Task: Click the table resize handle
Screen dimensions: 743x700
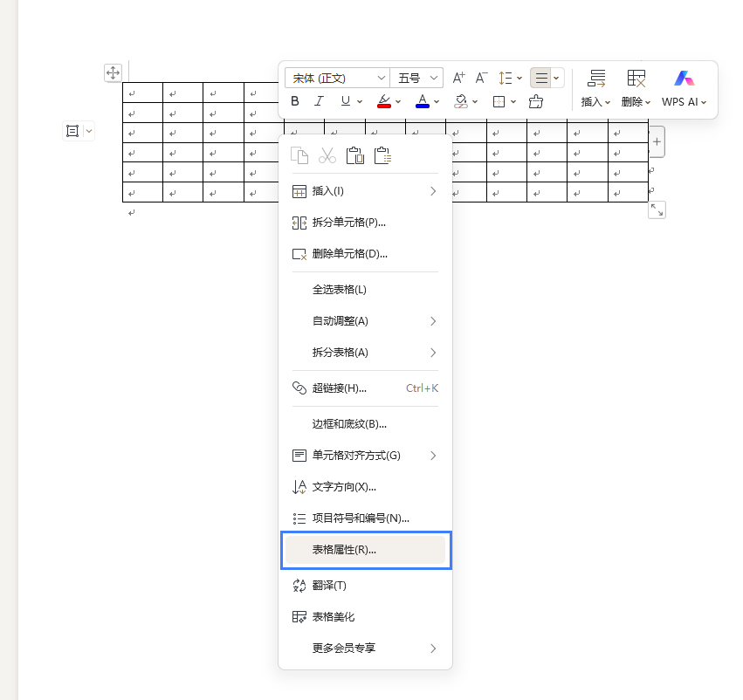Action: [657, 209]
